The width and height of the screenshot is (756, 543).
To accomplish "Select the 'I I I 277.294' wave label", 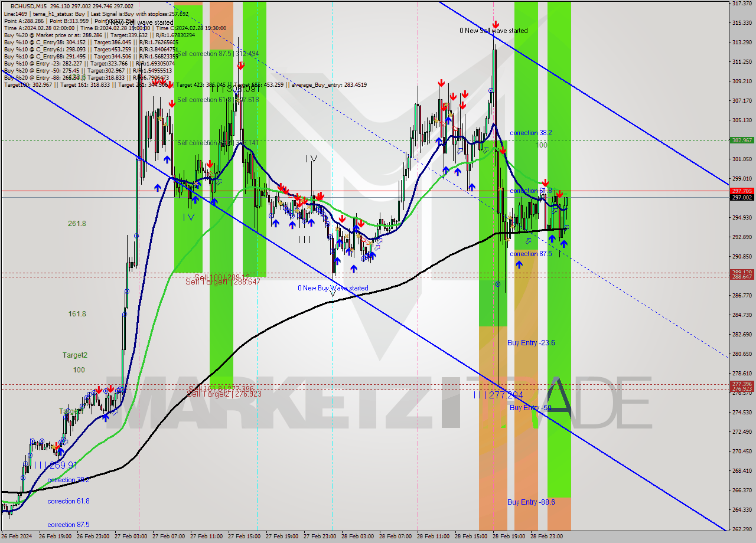I will 498,395.
